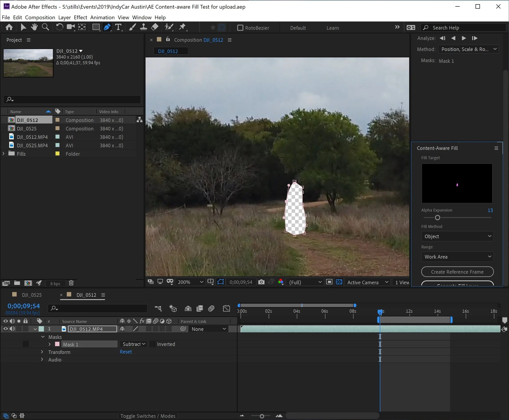Click Reset link next to Transform
This screenshot has width=509, height=420.
pyautogui.click(x=126, y=352)
